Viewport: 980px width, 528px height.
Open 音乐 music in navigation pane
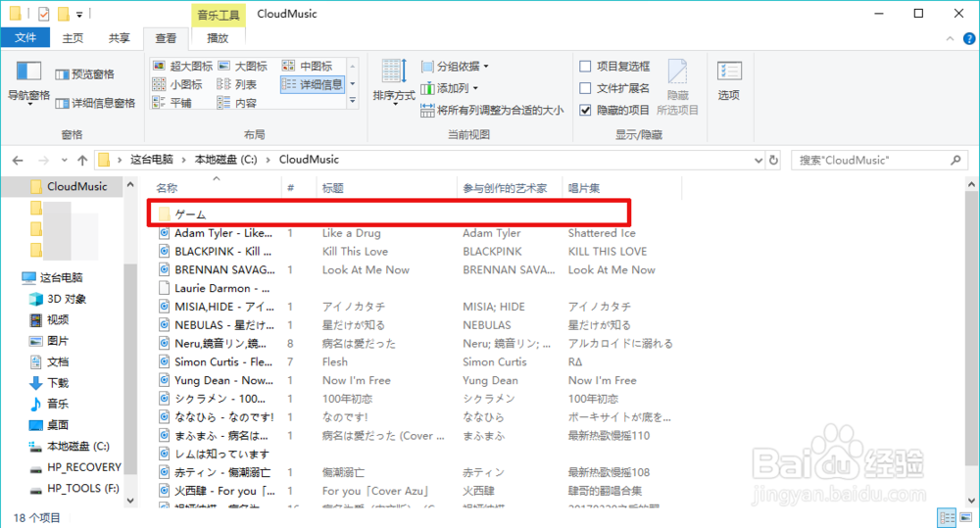(x=49, y=404)
